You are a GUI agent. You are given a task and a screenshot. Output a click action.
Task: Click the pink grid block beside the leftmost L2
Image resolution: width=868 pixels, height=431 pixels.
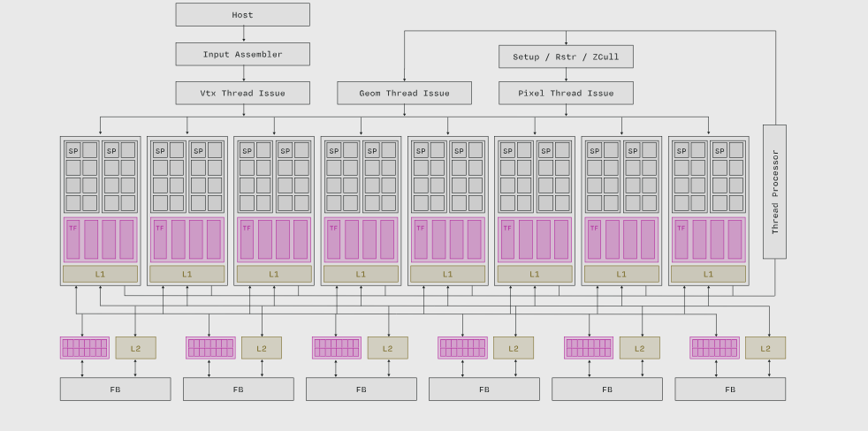click(x=85, y=348)
